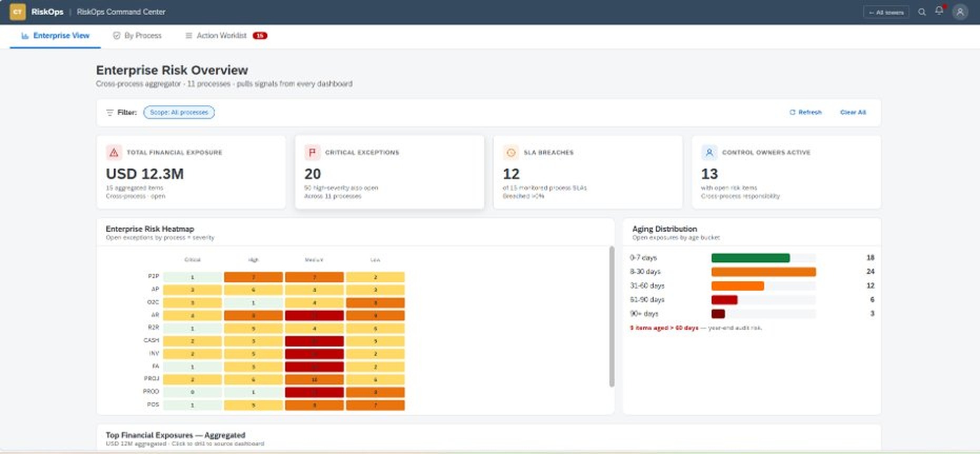980x454 pixels.
Task: Open the search icon in header
Action: coord(922,12)
